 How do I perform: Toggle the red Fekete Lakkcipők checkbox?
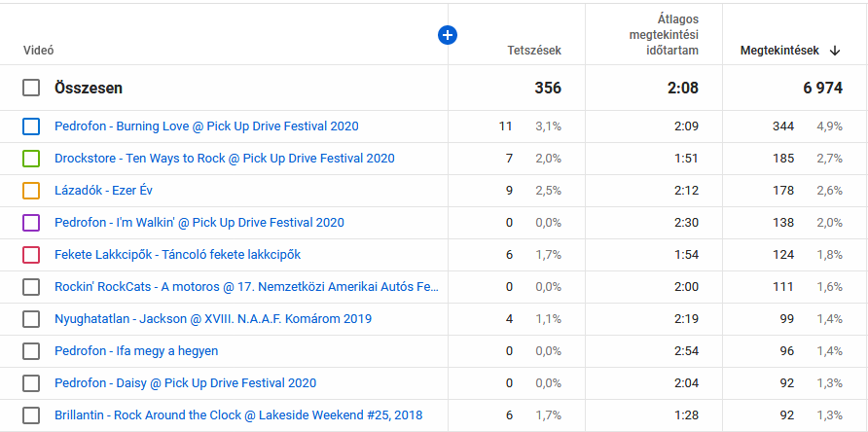31,255
